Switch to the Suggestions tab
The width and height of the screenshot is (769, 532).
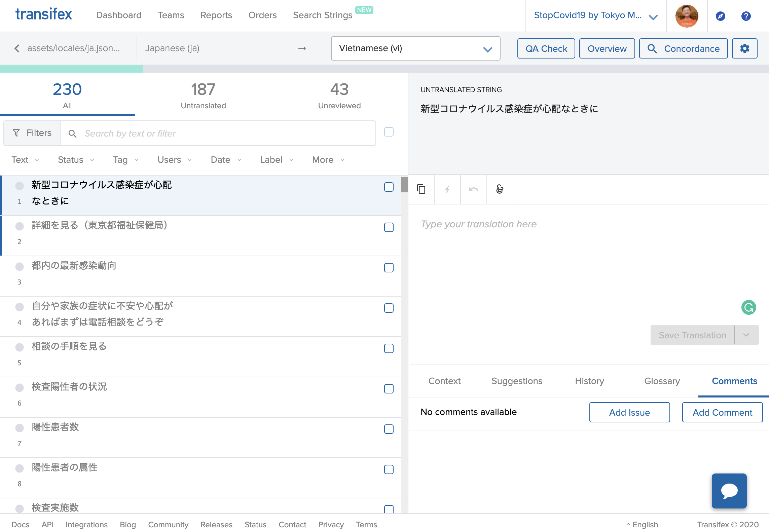[517, 381]
